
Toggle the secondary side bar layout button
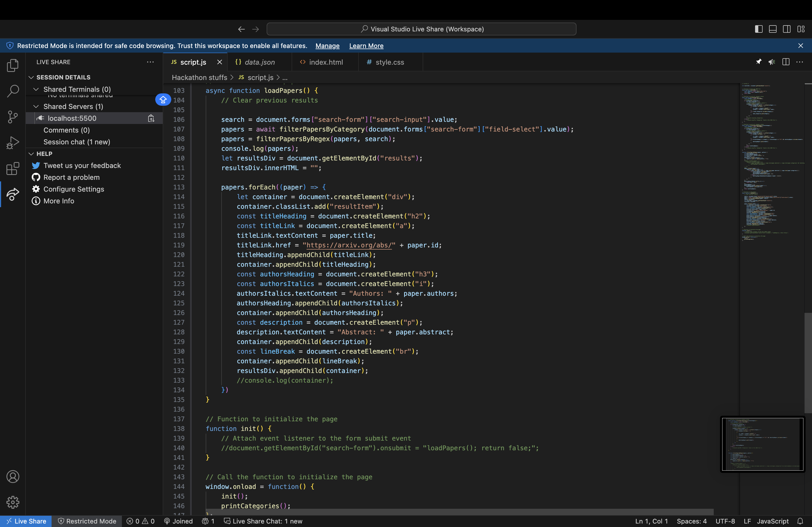click(786, 29)
